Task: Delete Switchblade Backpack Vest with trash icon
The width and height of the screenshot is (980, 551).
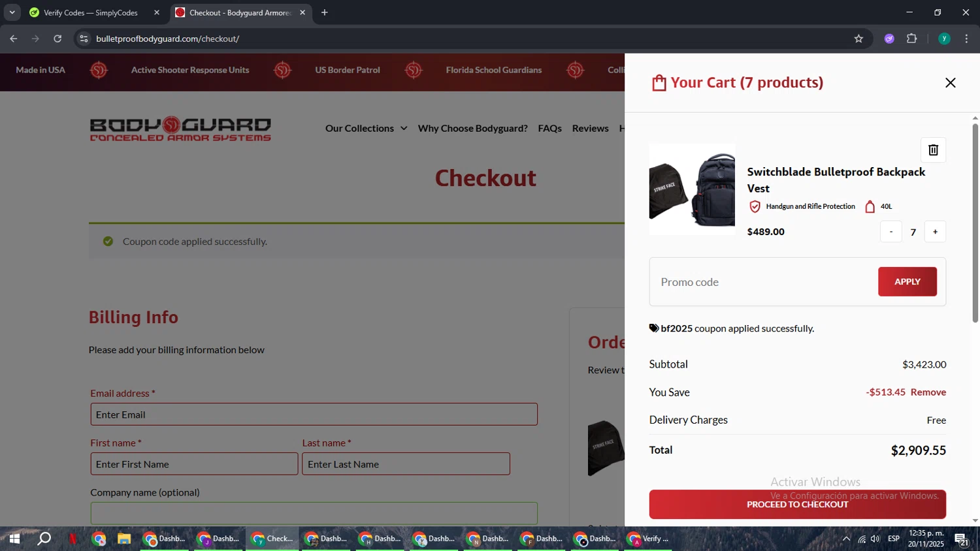Action: 933,150
